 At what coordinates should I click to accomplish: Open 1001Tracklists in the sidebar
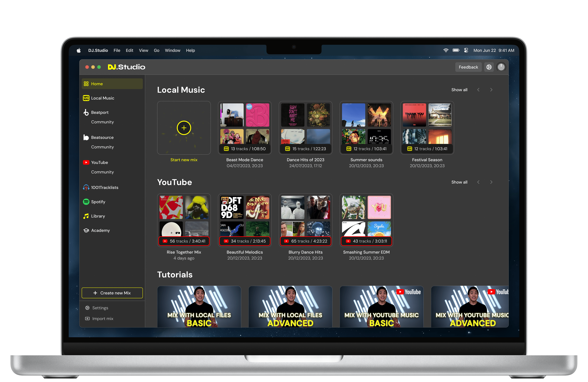tap(112, 187)
